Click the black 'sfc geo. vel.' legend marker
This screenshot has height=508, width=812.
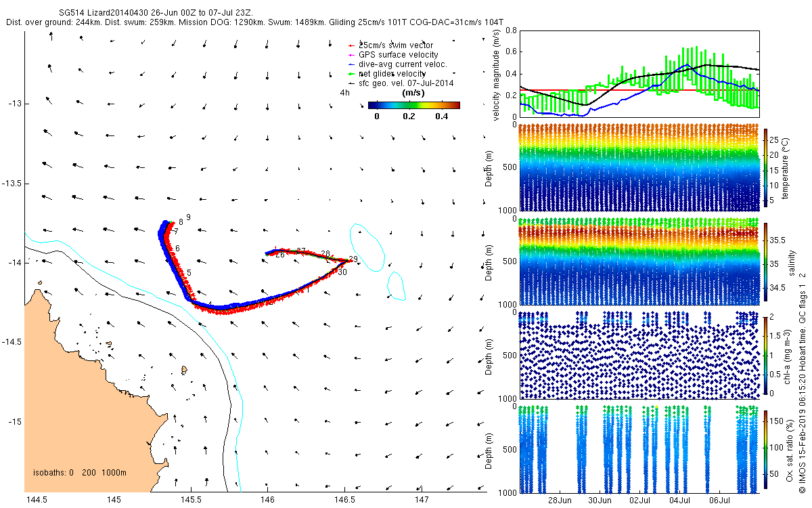point(350,83)
